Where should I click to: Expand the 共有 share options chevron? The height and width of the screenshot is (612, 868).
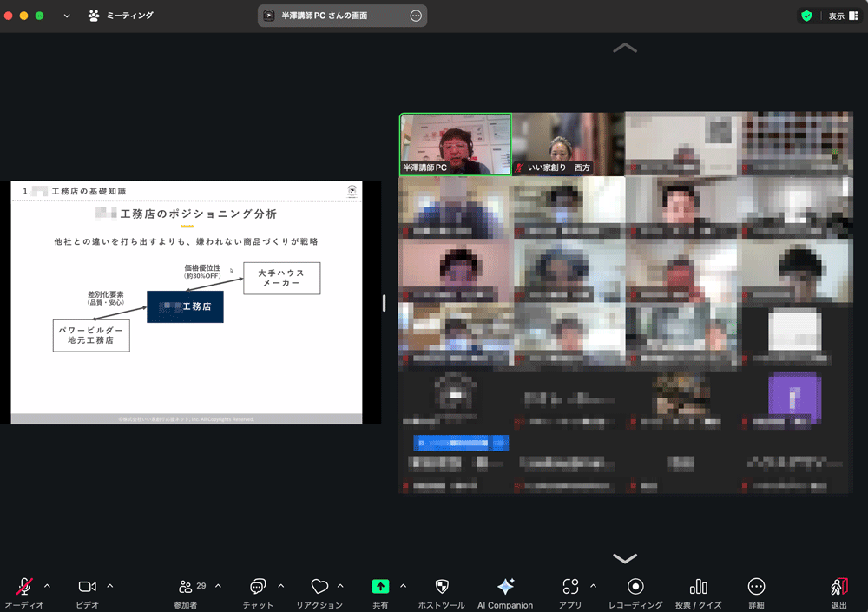(403, 586)
